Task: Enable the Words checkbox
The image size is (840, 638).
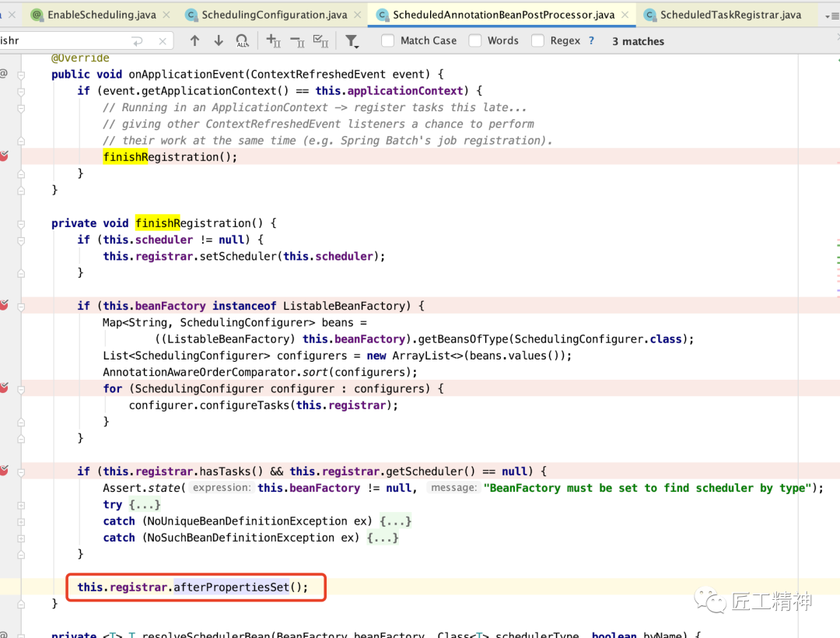Action: tap(475, 40)
